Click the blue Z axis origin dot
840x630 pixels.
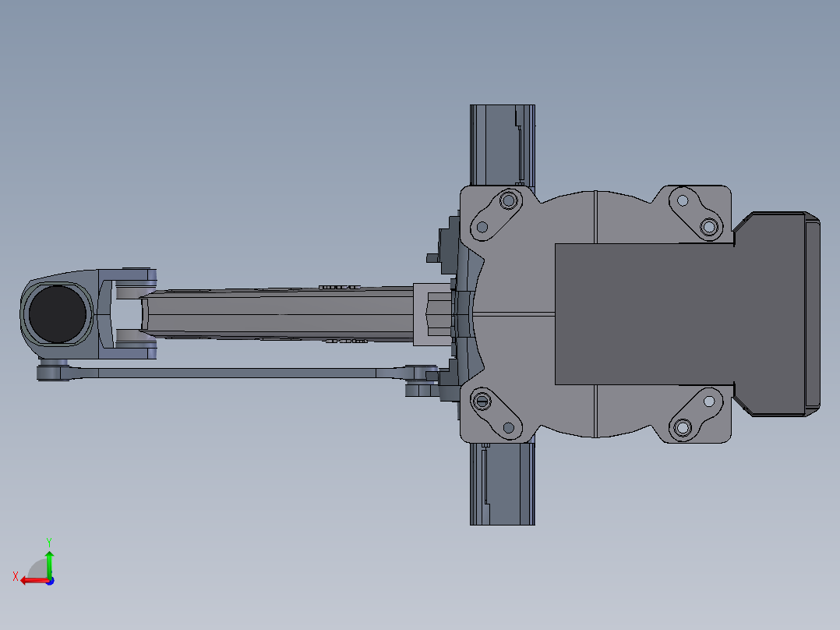pyautogui.click(x=50, y=582)
